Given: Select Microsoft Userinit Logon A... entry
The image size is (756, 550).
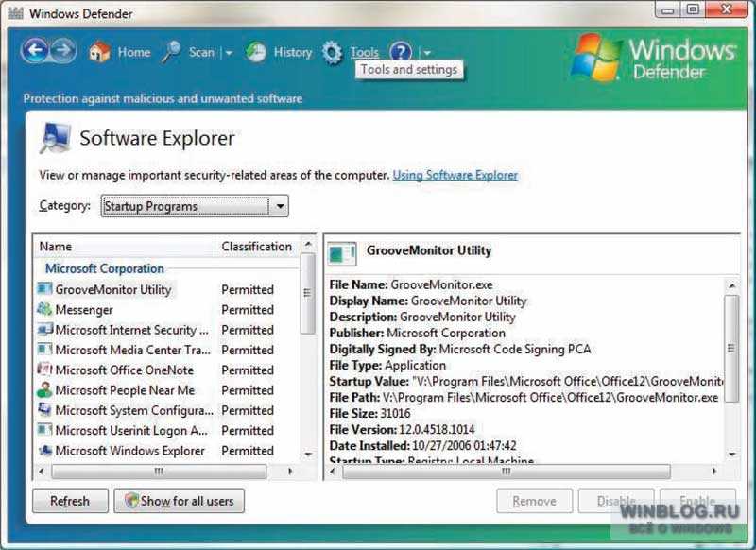Looking at the screenshot, I should pos(131,431).
